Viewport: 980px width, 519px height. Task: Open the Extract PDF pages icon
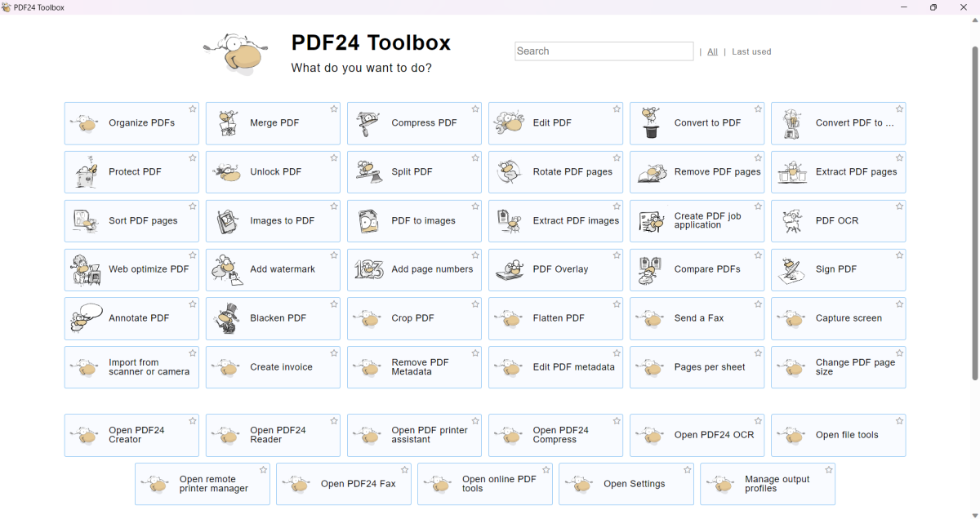pos(791,172)
